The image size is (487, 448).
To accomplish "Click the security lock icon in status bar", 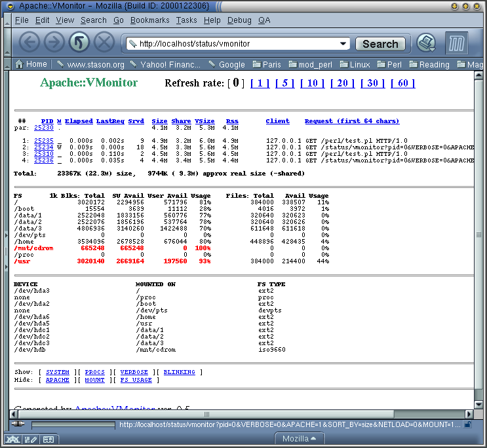I will (x=468, y=424).
